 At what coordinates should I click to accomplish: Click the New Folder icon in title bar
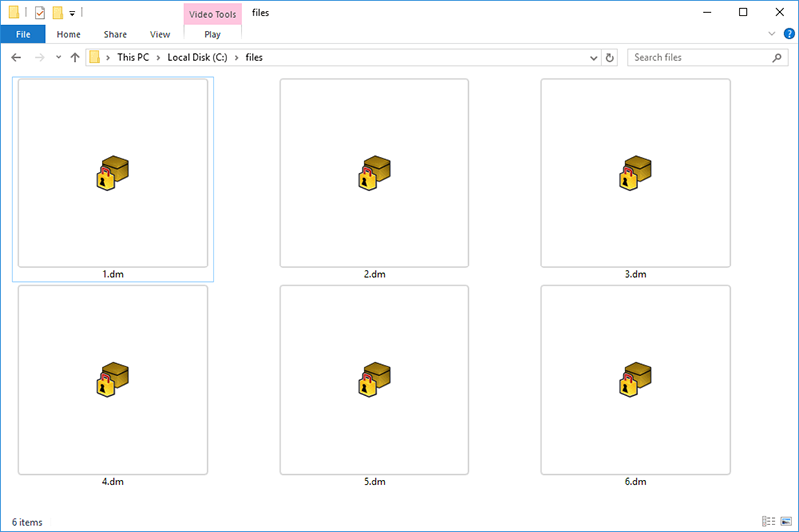(58, 13)
